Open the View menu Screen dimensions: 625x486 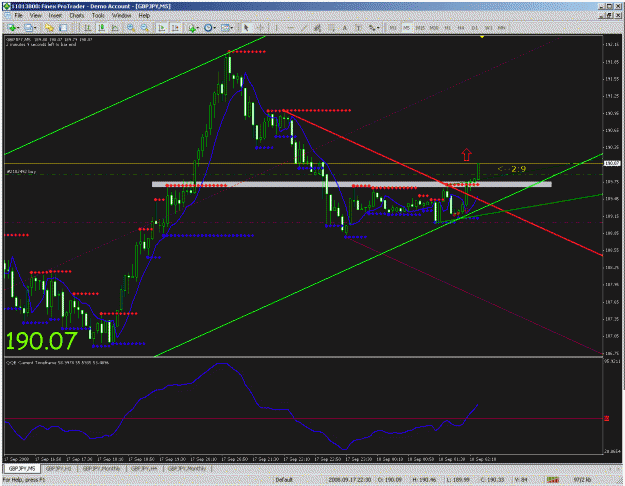pyautogui.click(x=35, y=16)
